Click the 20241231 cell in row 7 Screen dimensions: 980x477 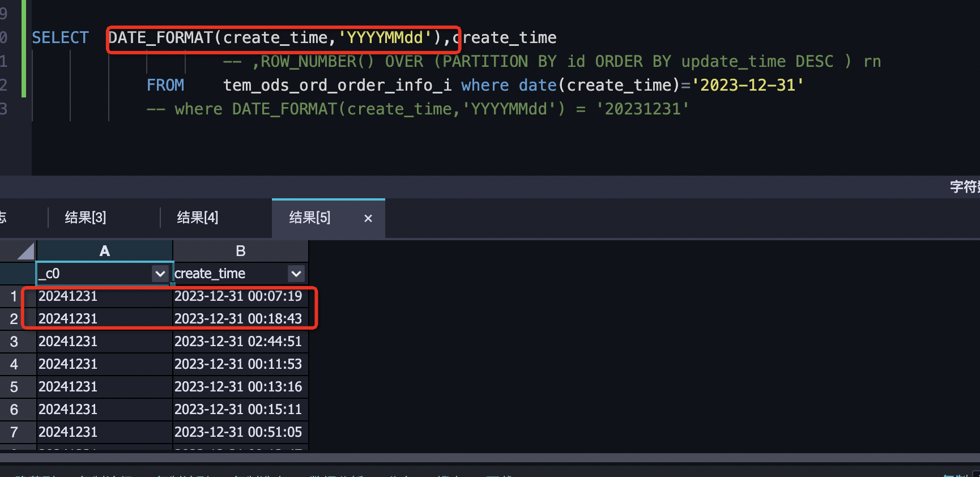105,432
